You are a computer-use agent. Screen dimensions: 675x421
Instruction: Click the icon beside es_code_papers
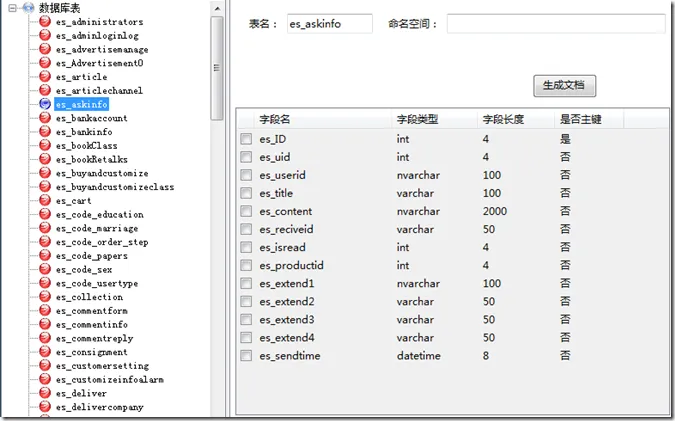pos(45,255)
